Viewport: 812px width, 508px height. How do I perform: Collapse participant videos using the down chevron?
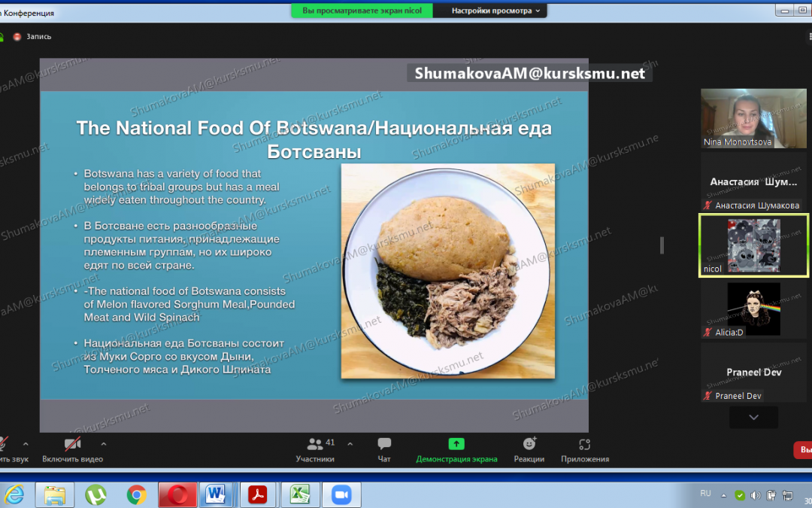pyautogui.click(x=753, y=417)
